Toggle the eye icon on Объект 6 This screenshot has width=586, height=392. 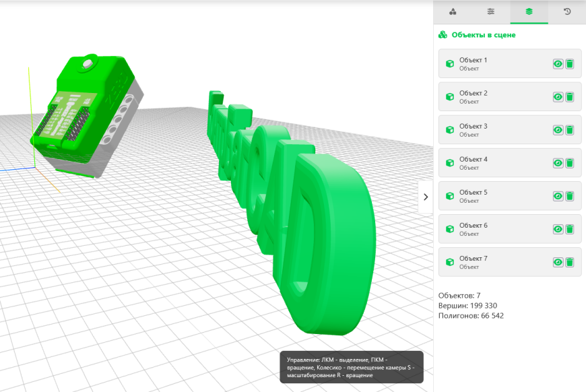558,228
